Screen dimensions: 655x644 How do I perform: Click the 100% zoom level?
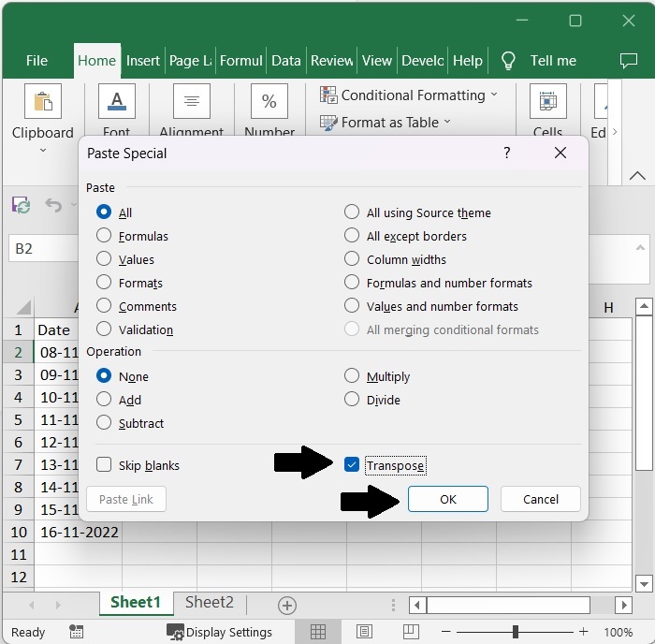click(618, 632)
